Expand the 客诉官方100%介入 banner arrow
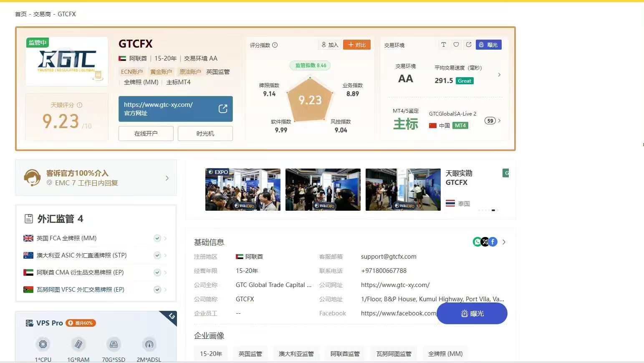The height and width of the screenshot is (363, 644). 167,178
